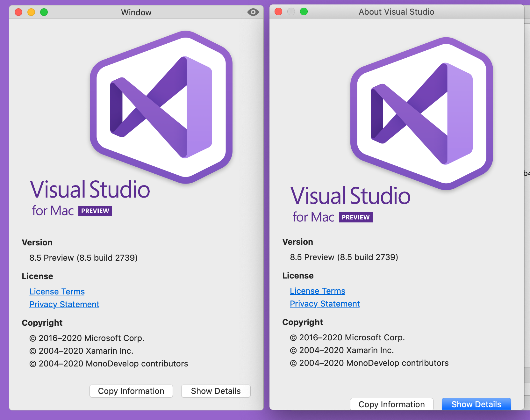Click 'Visual Studio' wordmark in About Visual Studio dialog
530x420 pixels.
pyautogui.click(x=350, y=196)
